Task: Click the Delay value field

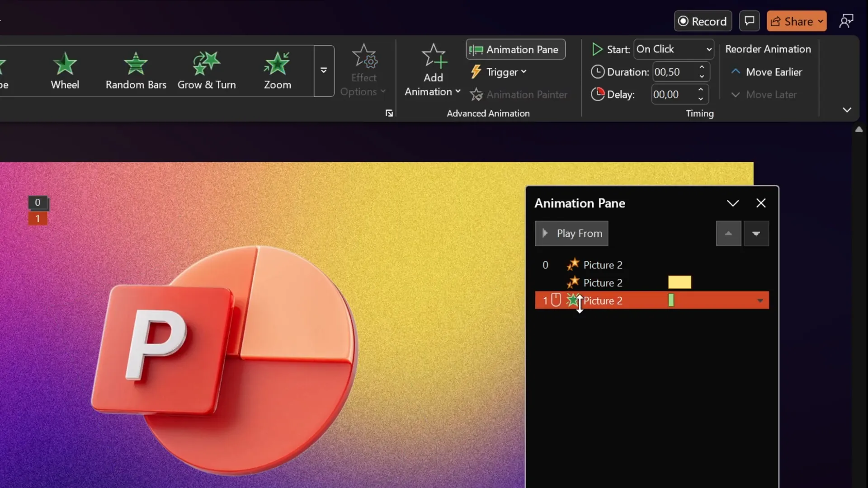Action: (674, 94)
